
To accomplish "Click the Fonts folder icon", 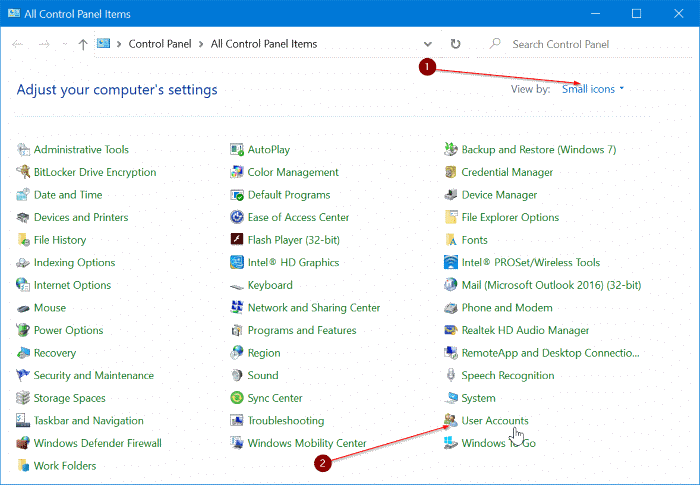I will (451, 240).
